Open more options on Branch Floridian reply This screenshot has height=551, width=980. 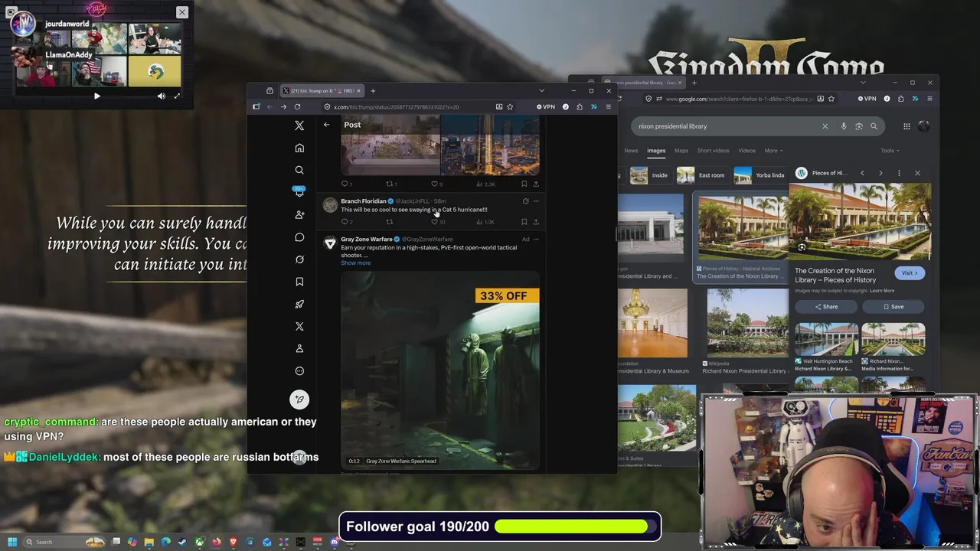coord(536,201)
